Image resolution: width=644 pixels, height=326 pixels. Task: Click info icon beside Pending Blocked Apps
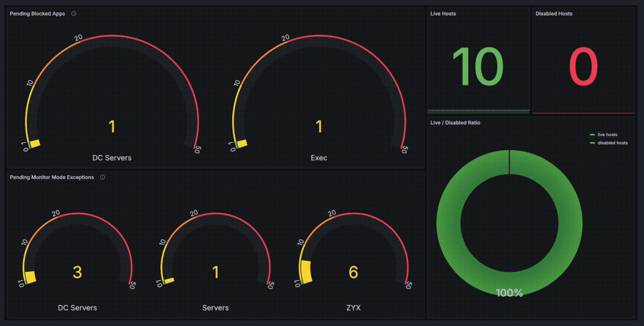[x=74, y=14]
